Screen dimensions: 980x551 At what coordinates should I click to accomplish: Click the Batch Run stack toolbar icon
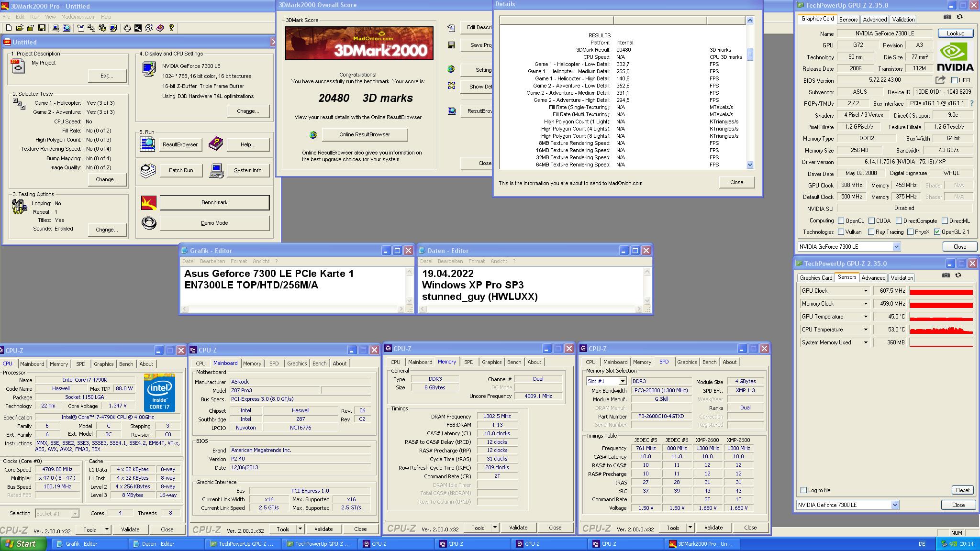click(x=149, y=28)
